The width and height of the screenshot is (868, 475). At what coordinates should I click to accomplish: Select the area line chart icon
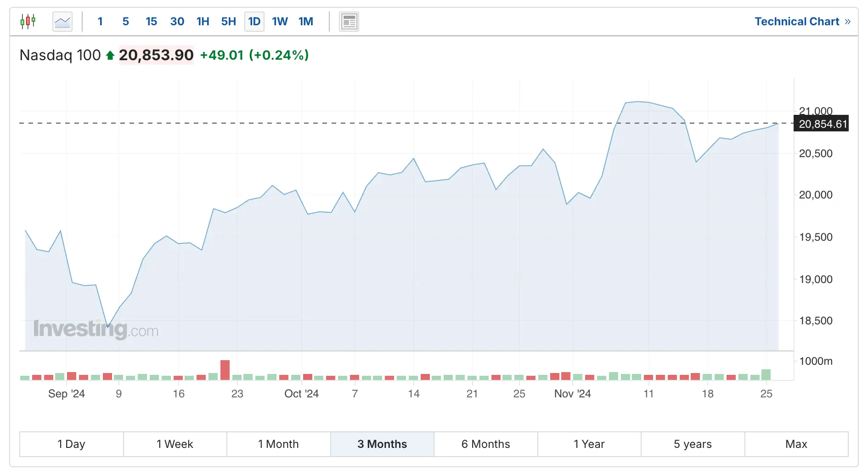pos(62,22)
